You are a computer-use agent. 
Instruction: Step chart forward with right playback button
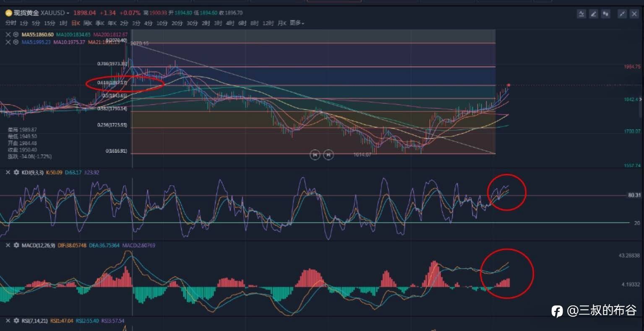329,155
